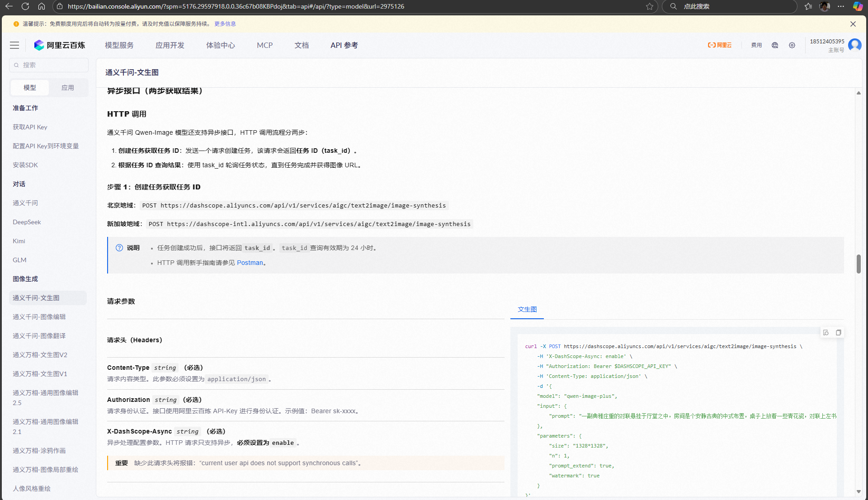Open 通义千问-图像编辑 in sidebar

point(39,317)
